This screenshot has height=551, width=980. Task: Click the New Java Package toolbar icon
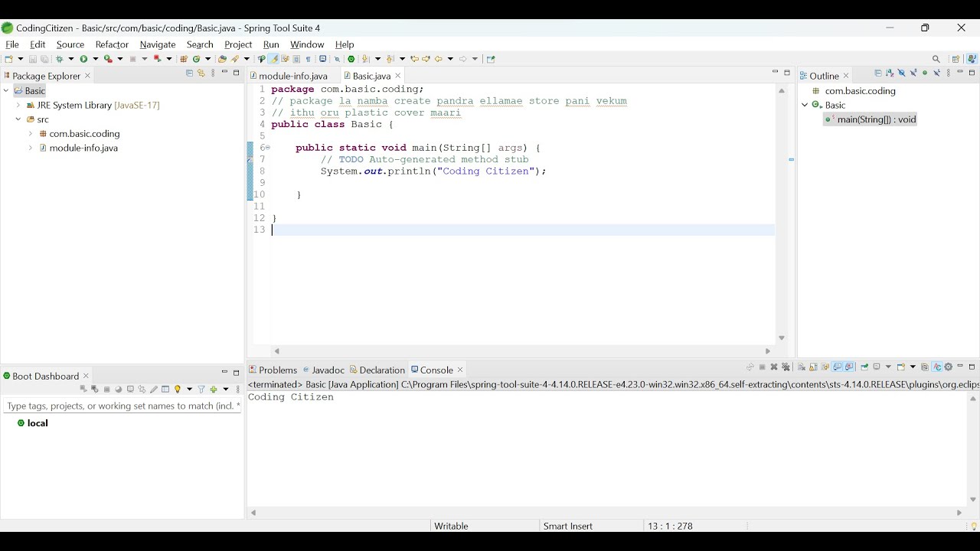click(184, 59)
